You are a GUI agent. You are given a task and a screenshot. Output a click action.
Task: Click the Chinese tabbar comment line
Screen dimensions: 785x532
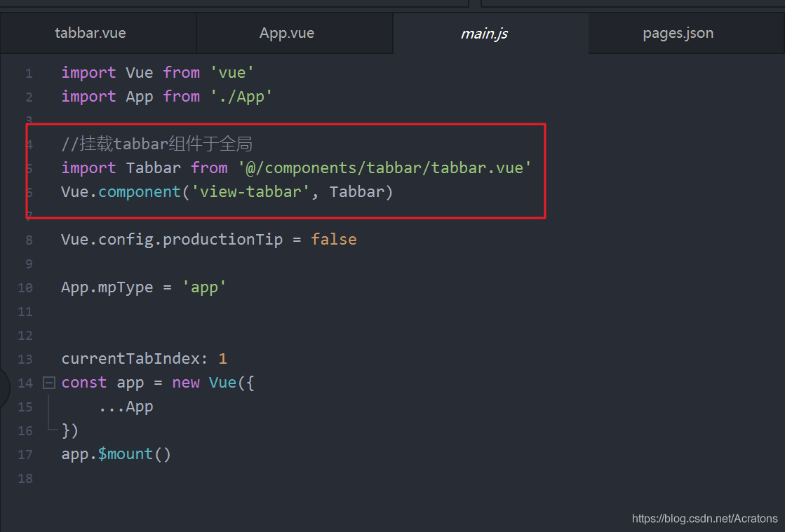[x=156, y=144]
